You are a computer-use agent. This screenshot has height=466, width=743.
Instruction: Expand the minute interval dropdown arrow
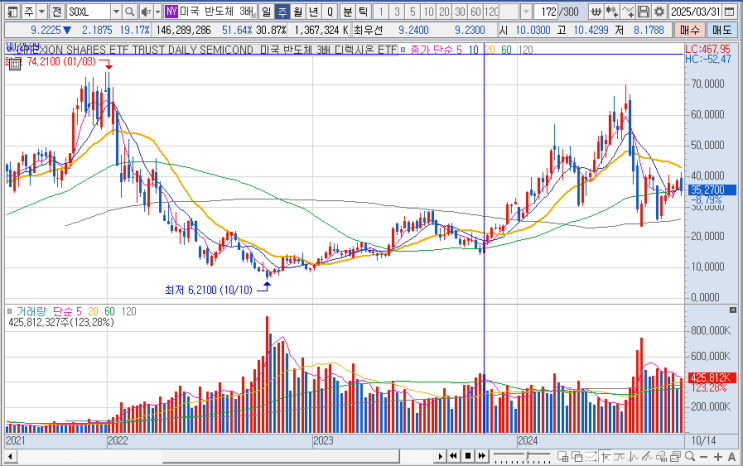[525, 11]
